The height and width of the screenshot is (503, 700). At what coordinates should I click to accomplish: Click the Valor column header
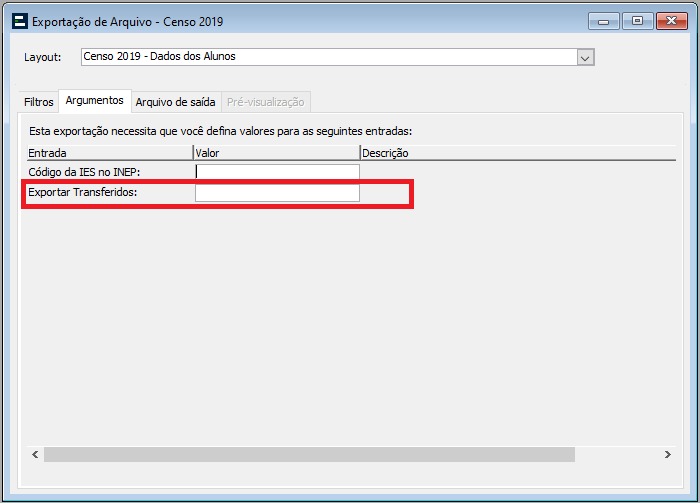tap(276, 153)
